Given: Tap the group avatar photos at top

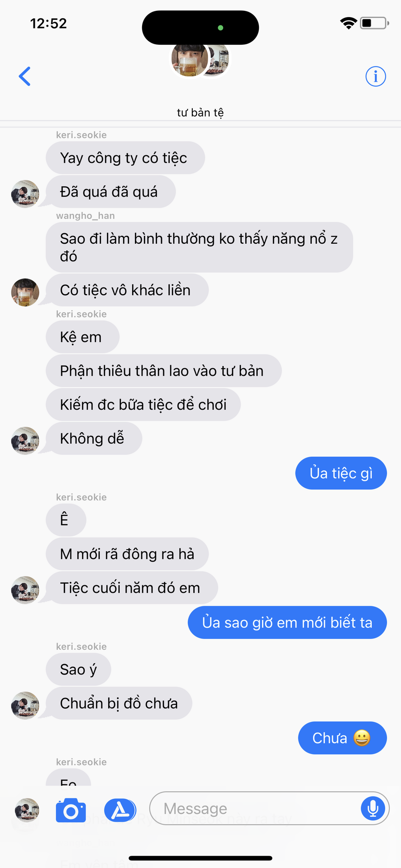Looking at the screenshot, I should click(x=200, y=59).
